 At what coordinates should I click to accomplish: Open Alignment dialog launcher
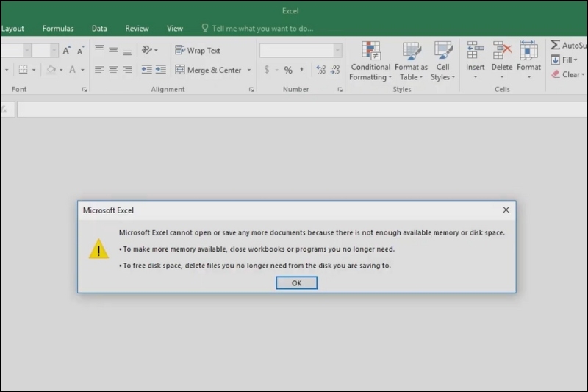pos(251,89)
